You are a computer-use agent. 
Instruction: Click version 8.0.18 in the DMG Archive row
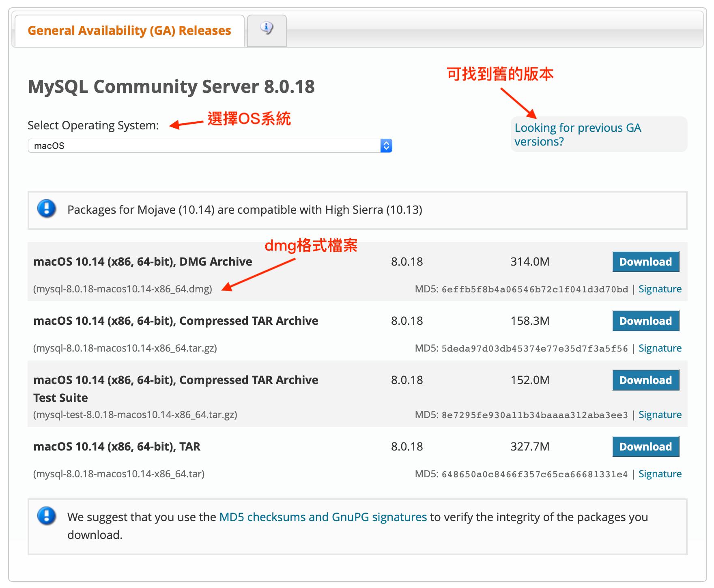[x=407, y=262]
